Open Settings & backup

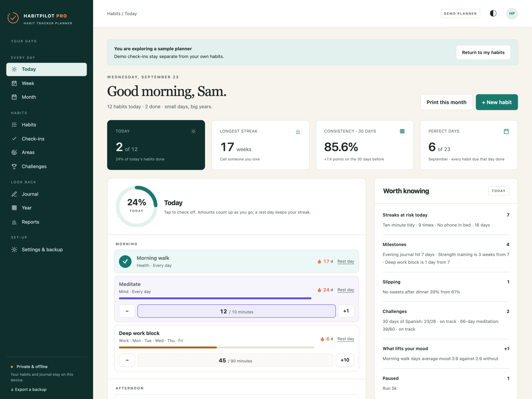click(x=47, y=250)
